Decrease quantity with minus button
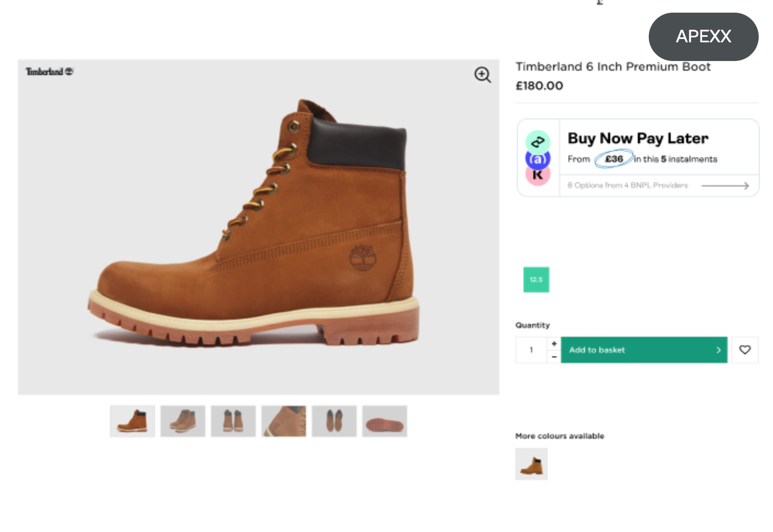 pos(554,357)
